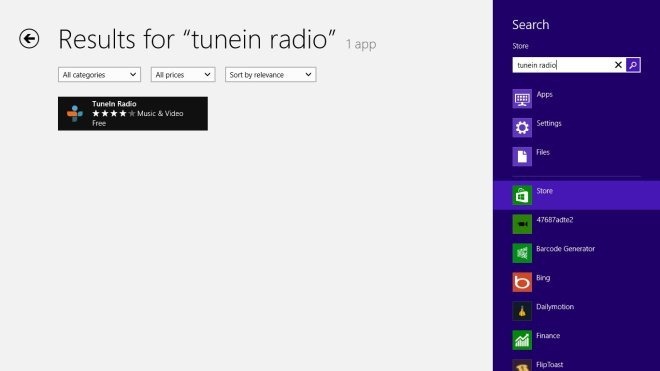Click the TuneIn Radio title text
Image resolution: width=660 pixels, height=371 pixels.
(x=114, y=104)
